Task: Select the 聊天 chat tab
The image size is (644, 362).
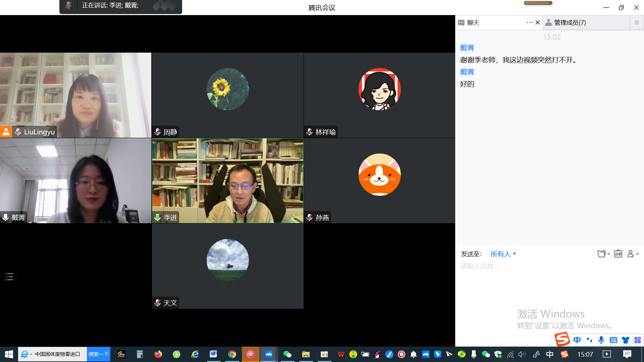Action: click(x=473, y=22)
